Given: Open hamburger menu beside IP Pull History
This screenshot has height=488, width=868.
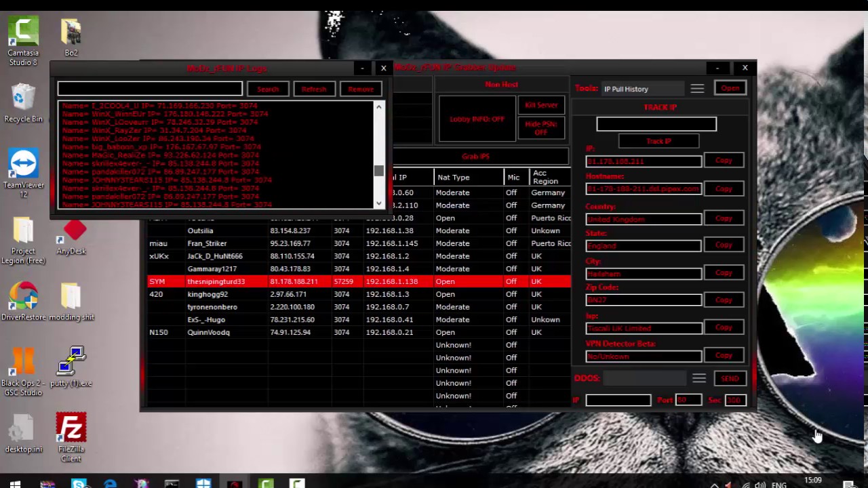Looking at the screenshot, I should pyautogui.click(x=697, y=89).
